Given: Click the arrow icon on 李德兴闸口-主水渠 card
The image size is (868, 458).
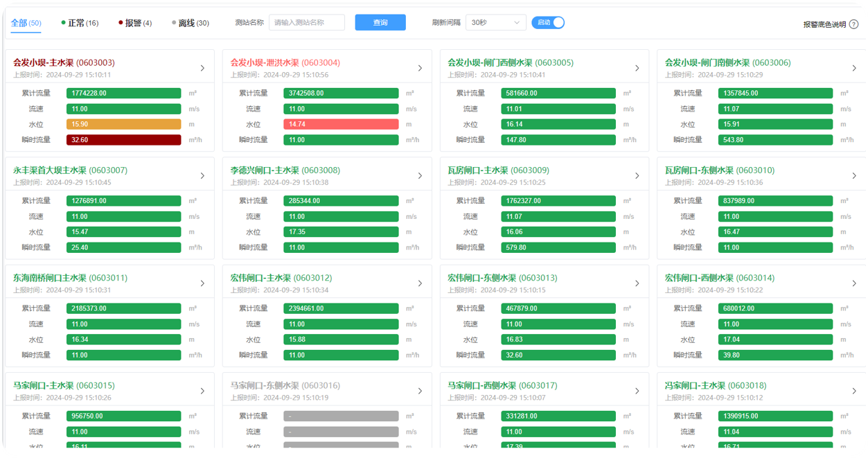Looking at the screenshot, I should tap(419, 175).
